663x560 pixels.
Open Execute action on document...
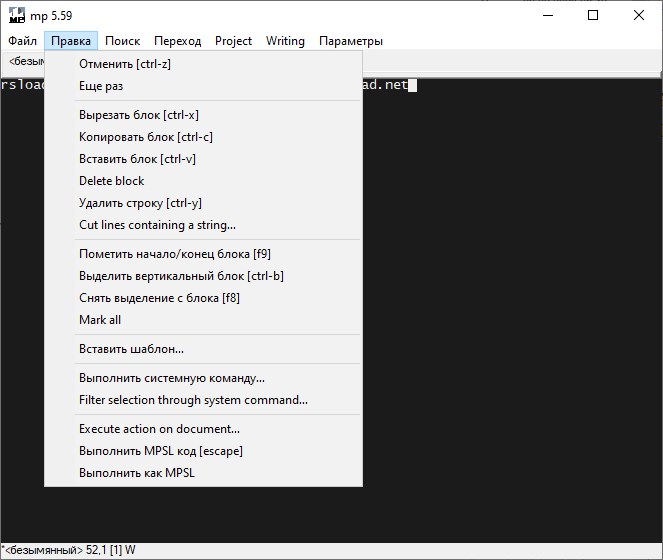click(x=203, y=429)
